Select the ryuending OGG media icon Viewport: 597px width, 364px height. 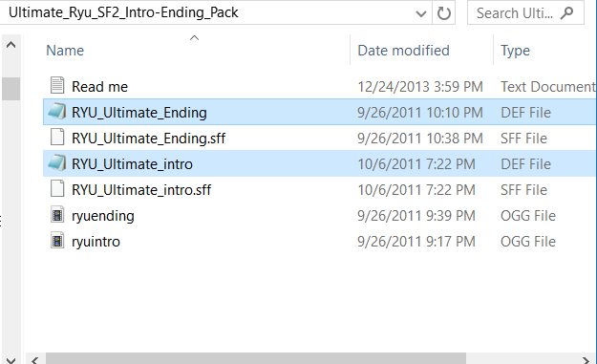(x=57, y=215)
